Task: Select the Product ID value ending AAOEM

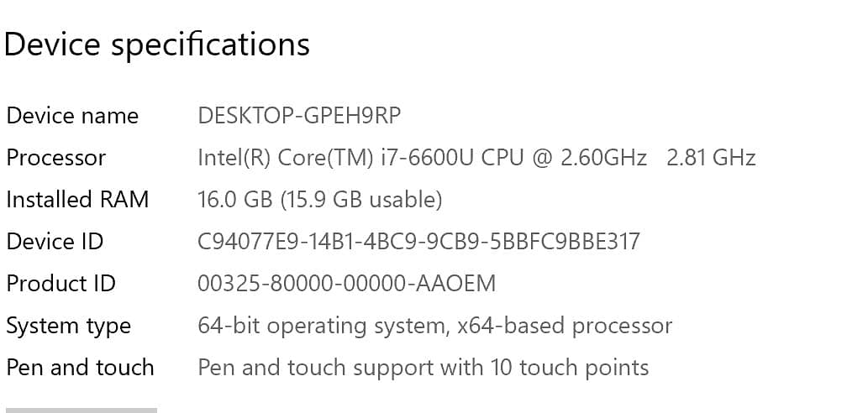Action: click(346, 284)
